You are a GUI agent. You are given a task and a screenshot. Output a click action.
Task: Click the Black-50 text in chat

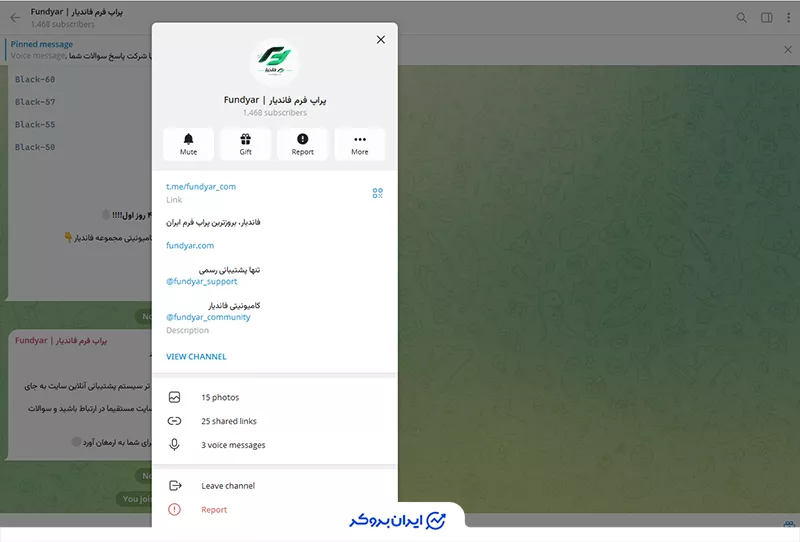[35, 146]
